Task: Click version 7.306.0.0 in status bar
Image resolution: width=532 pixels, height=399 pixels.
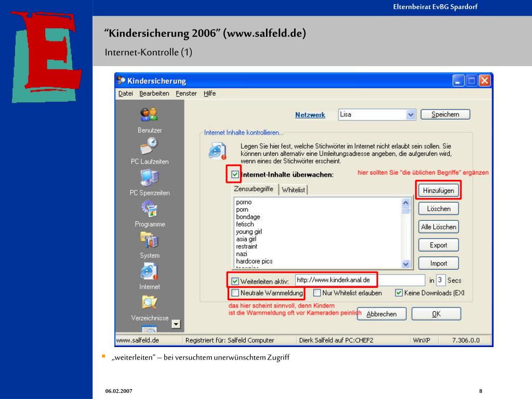Action: 466,340
